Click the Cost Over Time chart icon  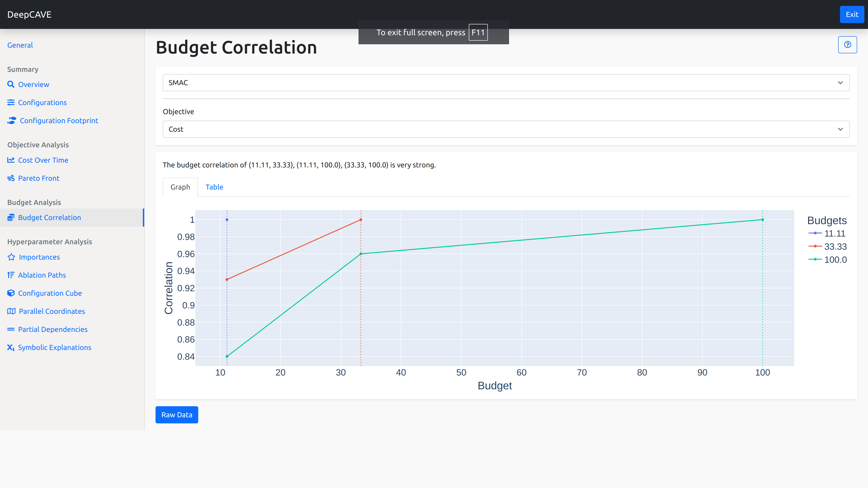(x=11, y=160)
